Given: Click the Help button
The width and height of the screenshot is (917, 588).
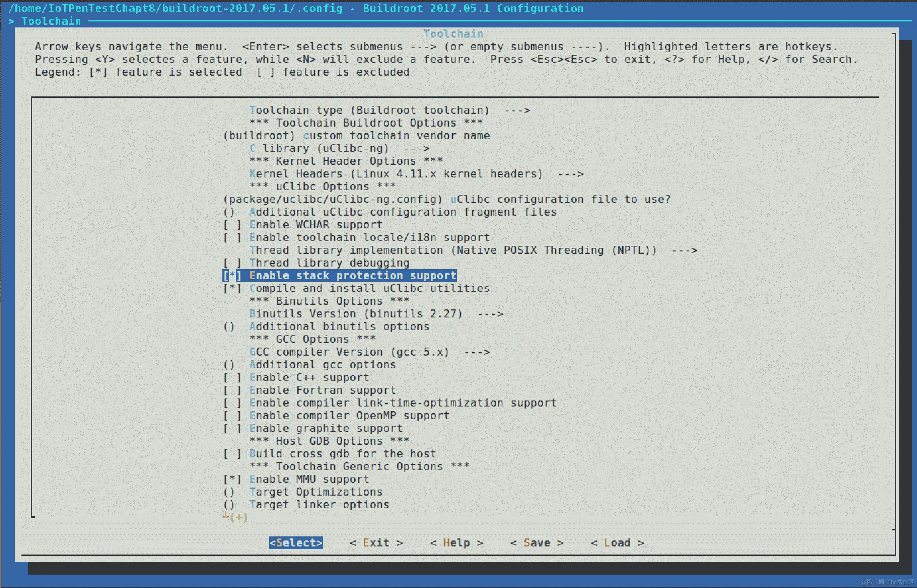Looking at the screenshot, I should (x=457, y=543).
